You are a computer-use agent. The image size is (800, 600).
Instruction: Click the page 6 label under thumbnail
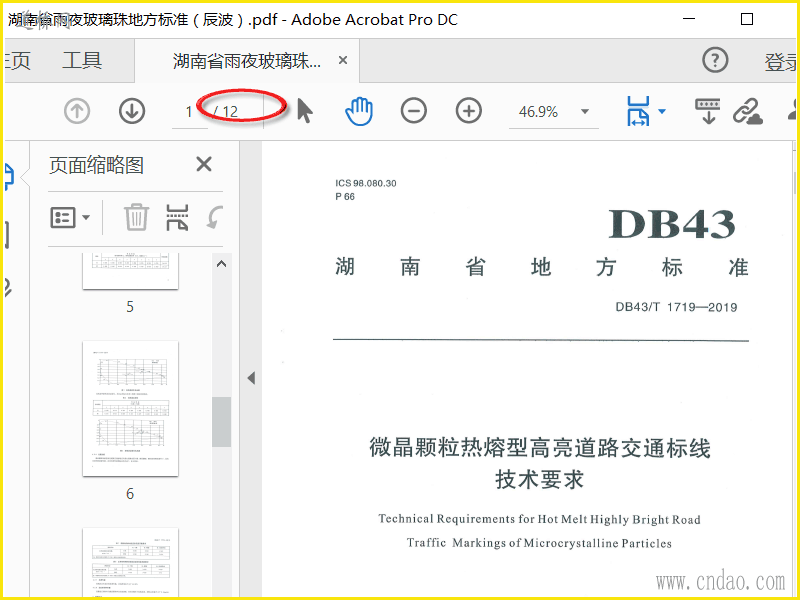(x=130, y=493)
